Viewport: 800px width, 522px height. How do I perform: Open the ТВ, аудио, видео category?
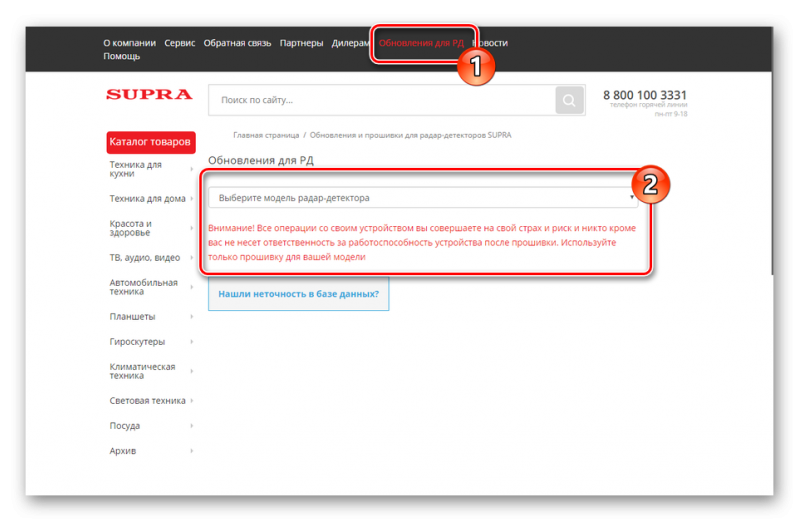point(144,258)
